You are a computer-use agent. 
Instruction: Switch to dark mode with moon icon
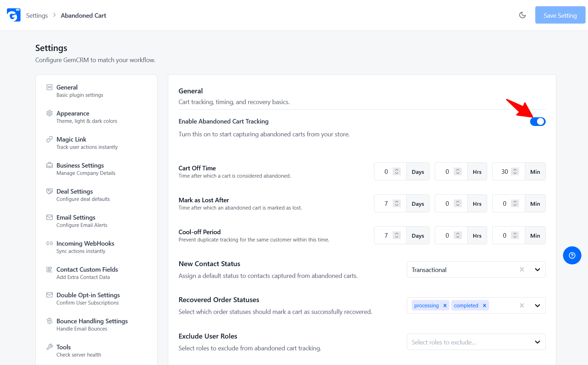pos(522,15)
